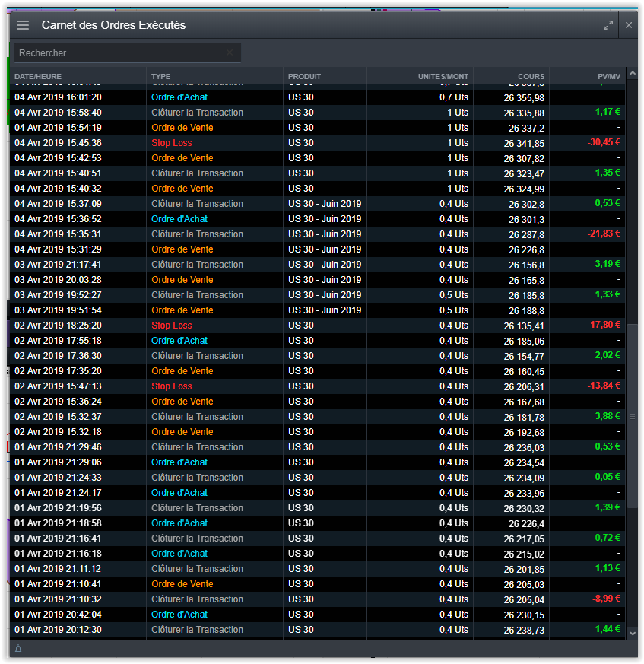Clear the search field with the x icon

pos(230,52)
